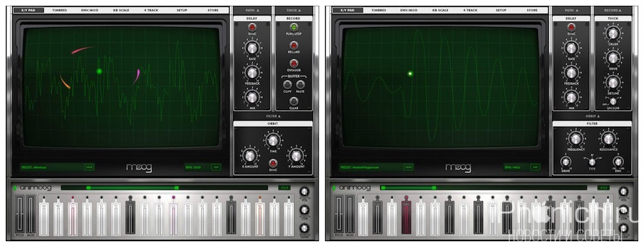Open the Record ▲ module selector in right screenshot
The image size is (644, 247).
coord(612,10)
